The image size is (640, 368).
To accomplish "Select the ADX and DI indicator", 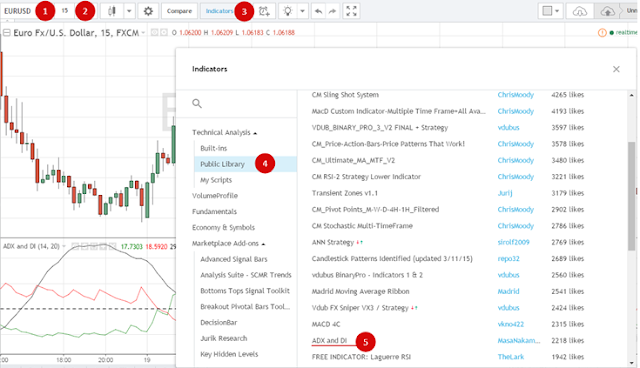I will click(x=329, y=340).
